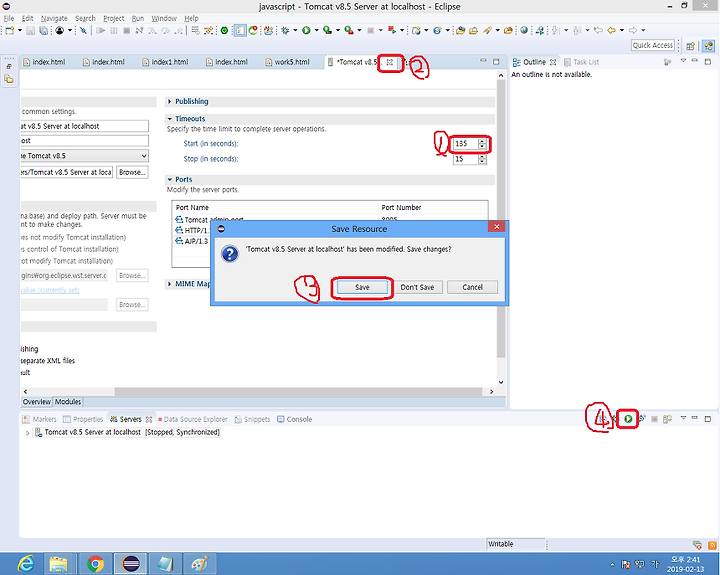Click the Search flashlight toolbar icon
The height and width of the screenshot is (575, 720).
pyautogui.click(x=487, y=30)
